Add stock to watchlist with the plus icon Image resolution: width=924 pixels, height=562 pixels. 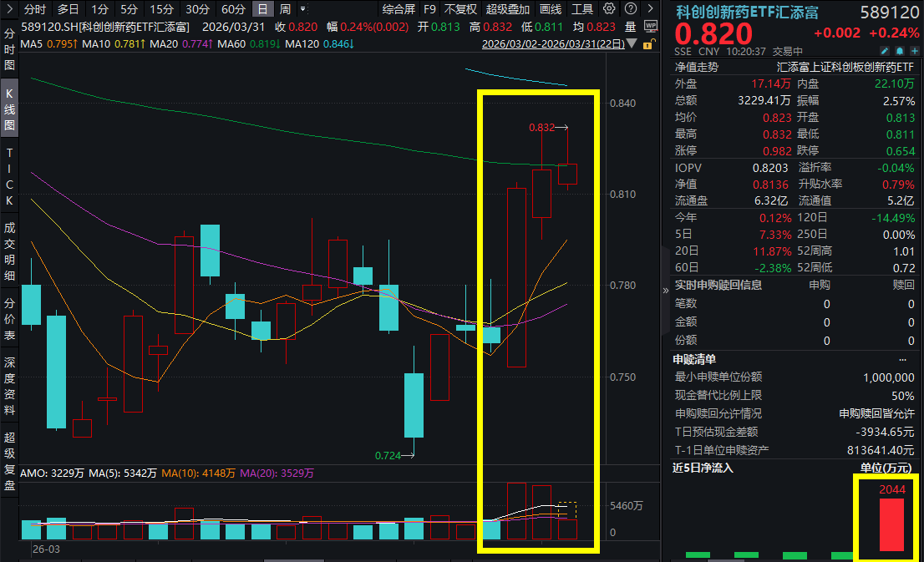pyautogui.click(x=913, y=50)
